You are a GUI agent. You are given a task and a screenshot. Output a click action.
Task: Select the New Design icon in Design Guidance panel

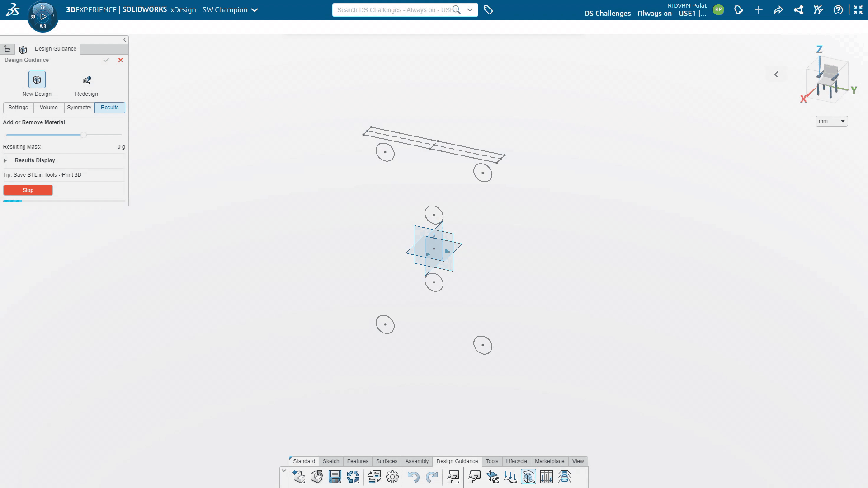(36, 80)
